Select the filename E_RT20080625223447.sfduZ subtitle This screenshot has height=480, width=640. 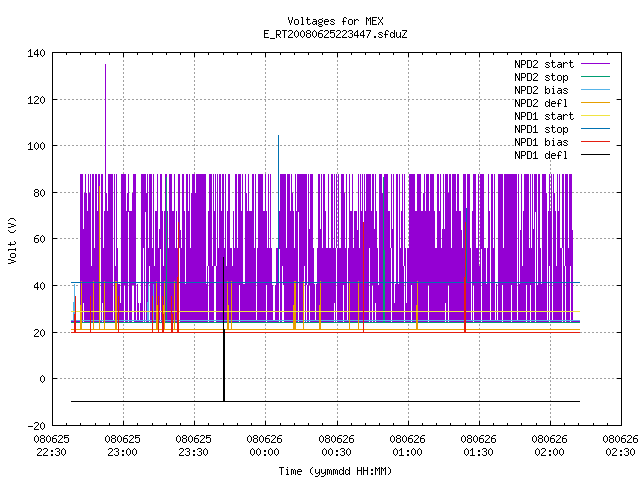pos(335,34)
